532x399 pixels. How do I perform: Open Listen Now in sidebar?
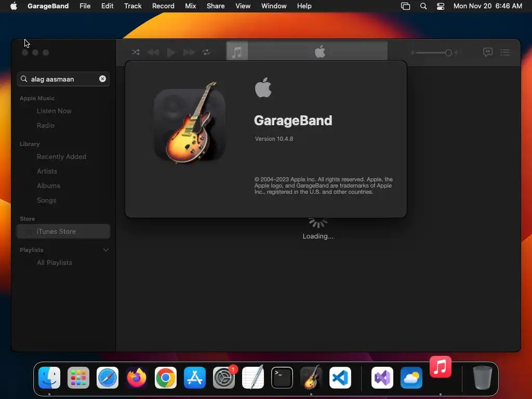tap(54, 111)
